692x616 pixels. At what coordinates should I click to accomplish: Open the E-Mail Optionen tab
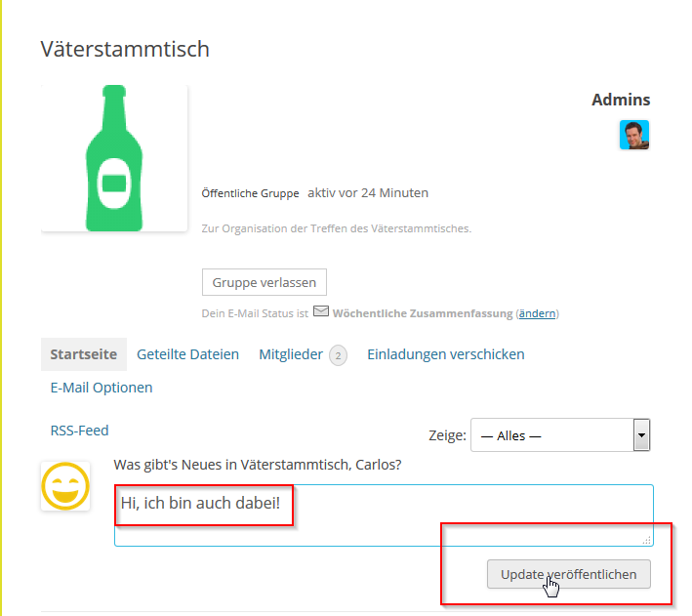pos(102,388)
